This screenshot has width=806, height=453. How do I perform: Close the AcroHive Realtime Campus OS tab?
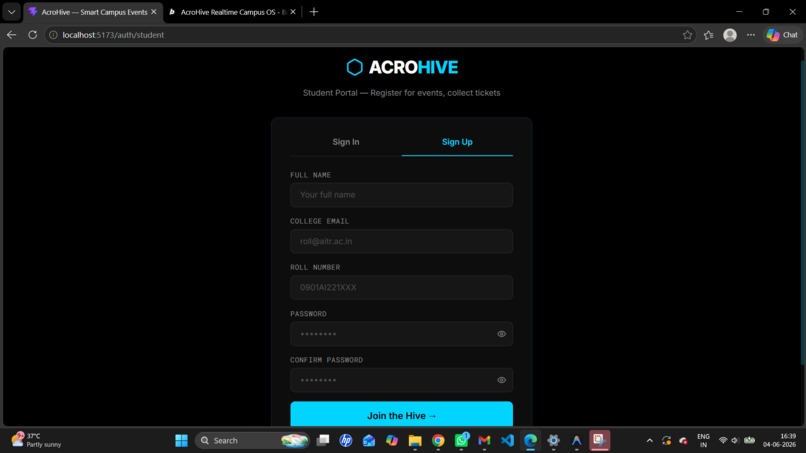[293, 12]
